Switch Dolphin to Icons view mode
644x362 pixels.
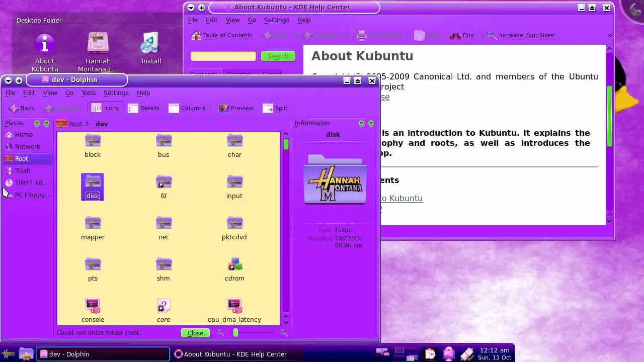point(105,108)
